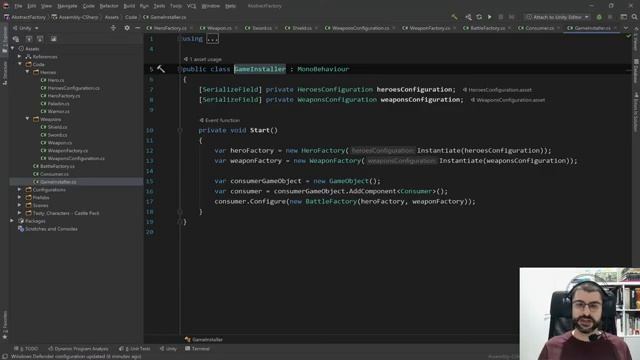This screenshot has width=640, height=360.
Task: Expand the References node
Action: pos(20,57)
